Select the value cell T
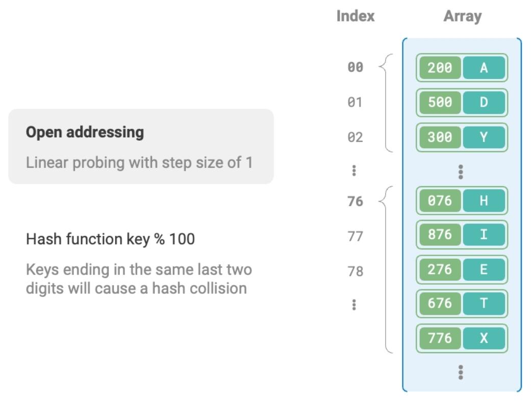This screenshot has width=532, height=401. coord(484,304)
